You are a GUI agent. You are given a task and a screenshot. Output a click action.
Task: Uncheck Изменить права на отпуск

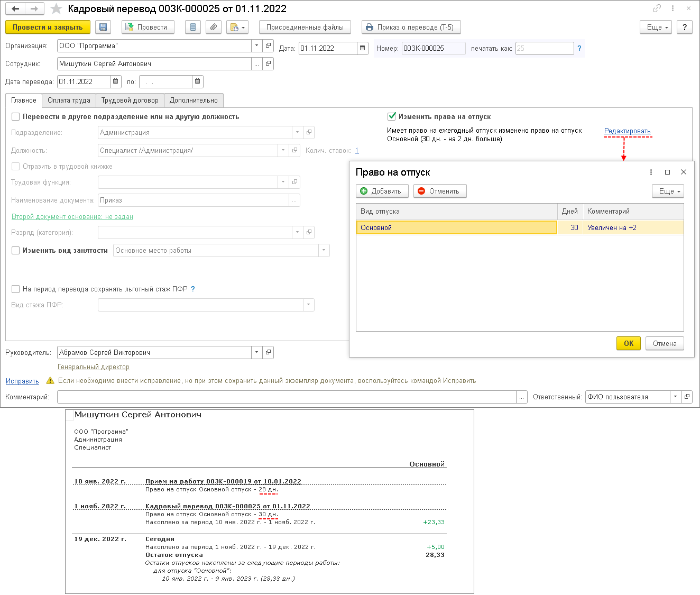click(392, 116)
